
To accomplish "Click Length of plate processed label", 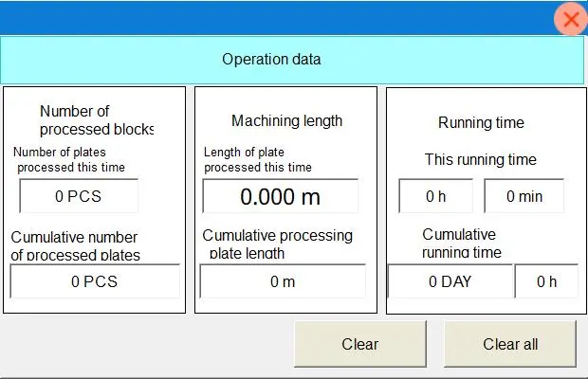I will pos(258,159).
